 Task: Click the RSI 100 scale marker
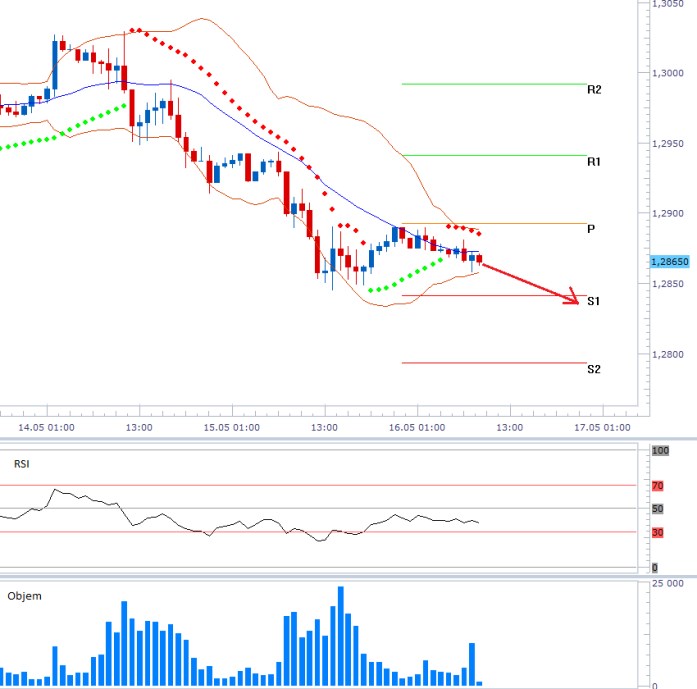(x=660, y=451)
